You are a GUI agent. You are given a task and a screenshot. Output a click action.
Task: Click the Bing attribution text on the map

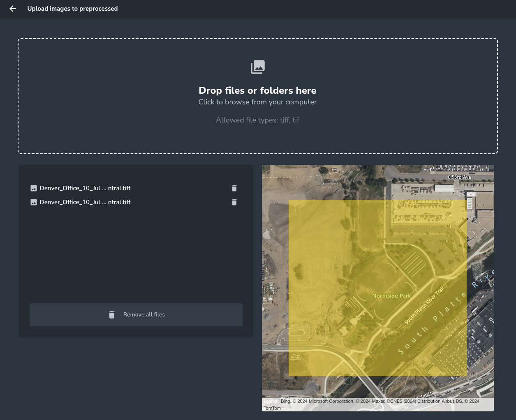pos(286,402)
